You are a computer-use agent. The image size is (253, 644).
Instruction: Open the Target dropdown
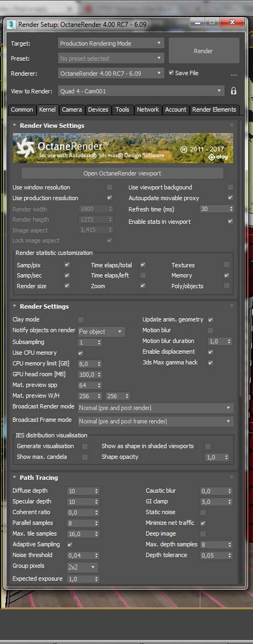(x=111, y=43)
